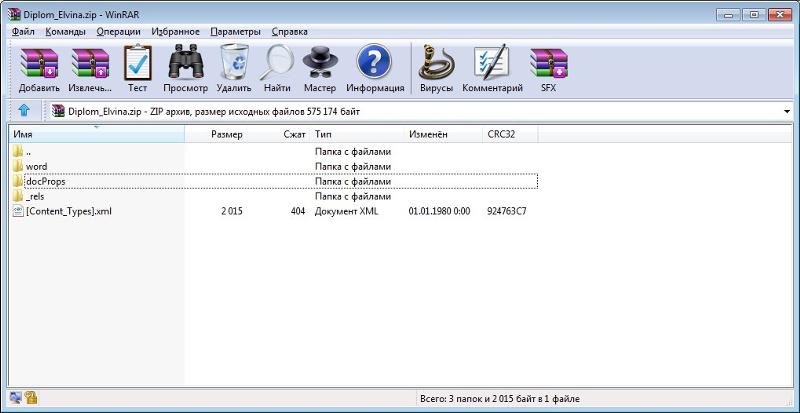This screenshot has width=800, height=413.
Task: Sort by Размер column header
Action: [x=215, y=134]
